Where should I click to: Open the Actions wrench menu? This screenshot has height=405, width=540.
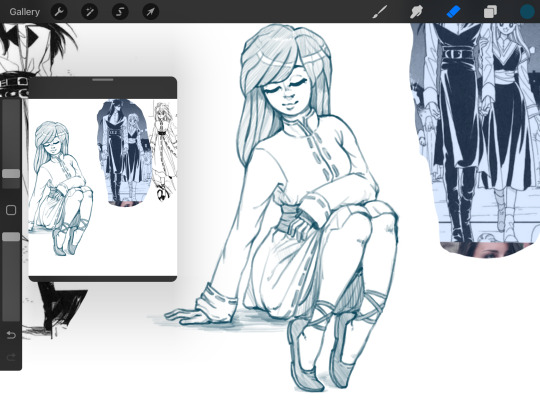[x=59, y=12]
